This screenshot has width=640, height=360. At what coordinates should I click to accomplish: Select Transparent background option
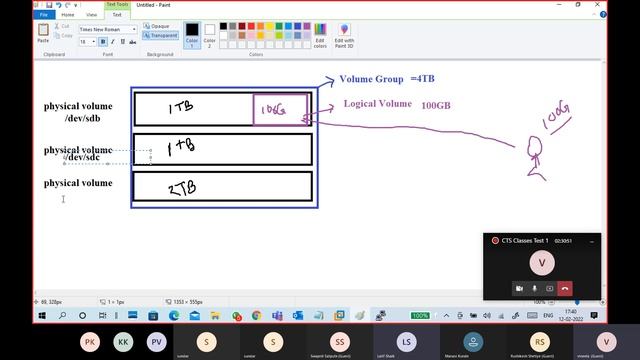[160, 36]
